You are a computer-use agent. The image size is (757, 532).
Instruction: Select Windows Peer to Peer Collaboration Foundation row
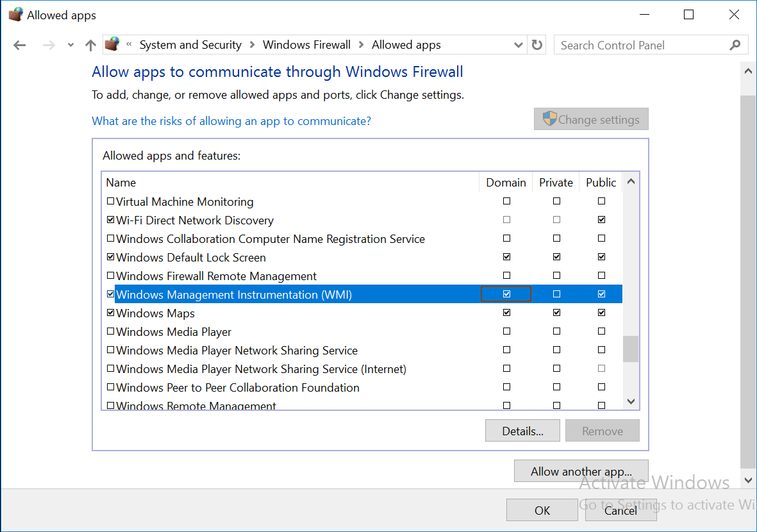point(362,387)
